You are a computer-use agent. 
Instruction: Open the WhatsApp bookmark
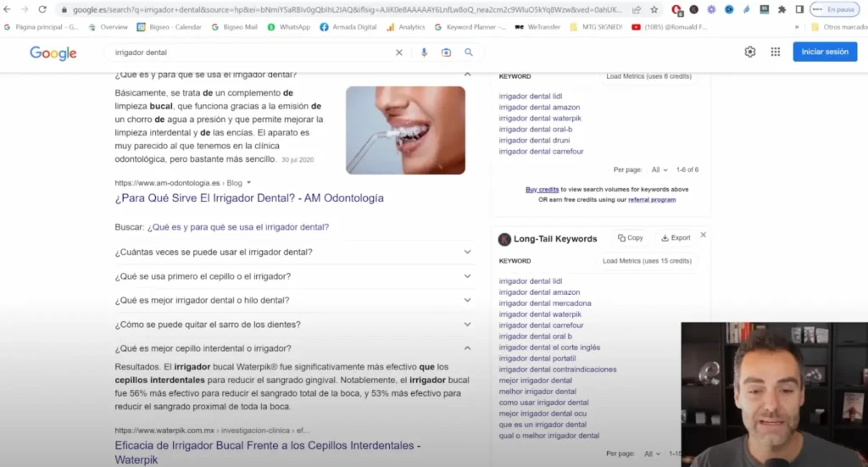[288, 26]
